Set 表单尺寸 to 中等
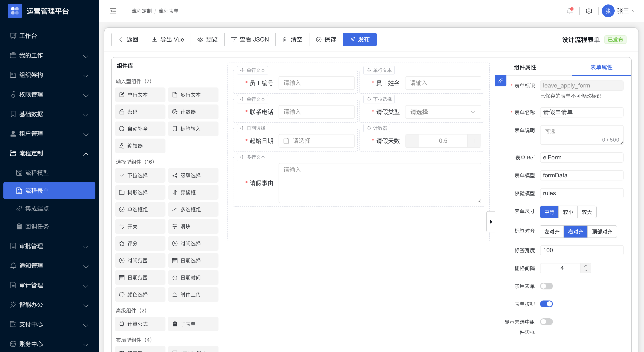Screen dimensions: 644x352 [x=549, y=212]
